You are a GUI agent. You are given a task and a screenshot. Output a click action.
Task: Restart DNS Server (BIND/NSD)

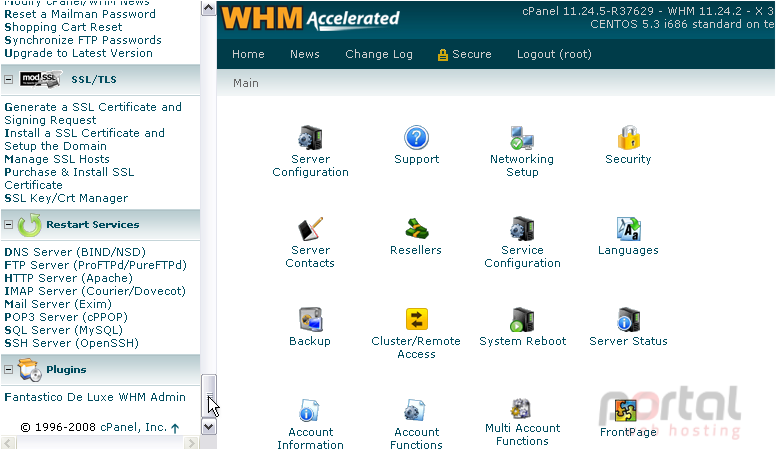(75, 252)
